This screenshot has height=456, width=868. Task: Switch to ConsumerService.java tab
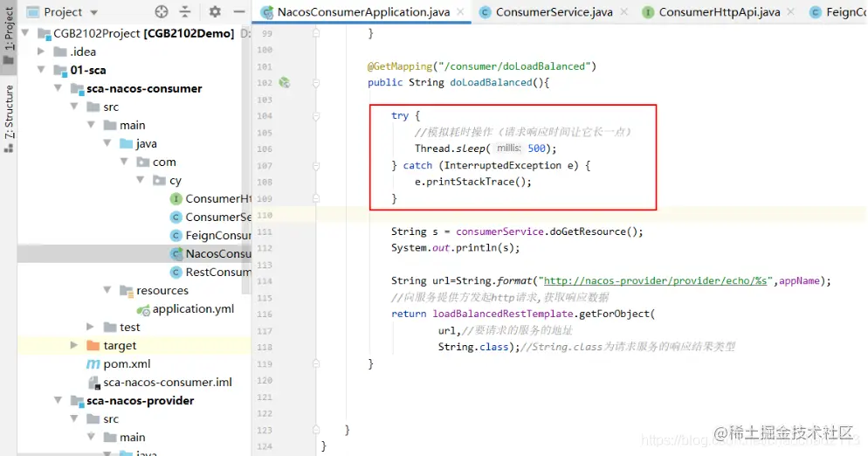(555, 12)
